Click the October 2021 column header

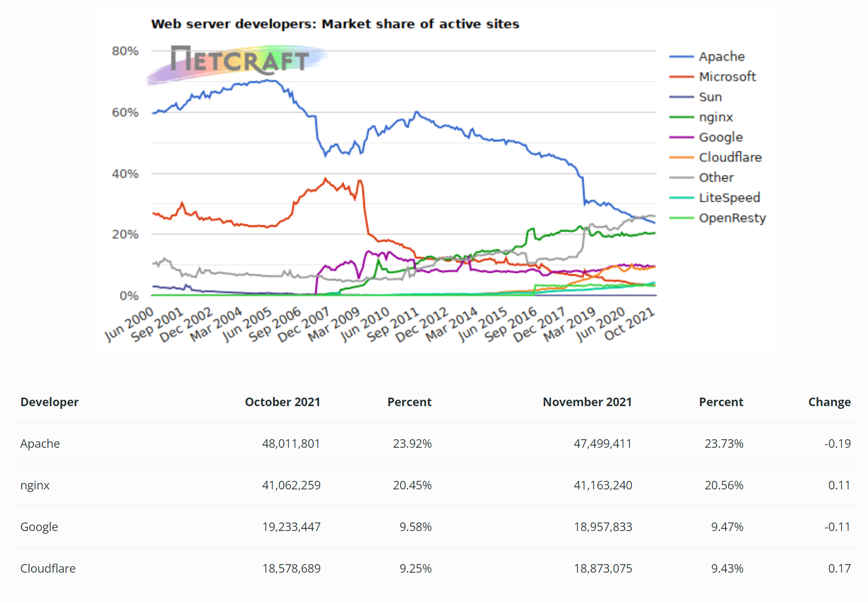282,402
